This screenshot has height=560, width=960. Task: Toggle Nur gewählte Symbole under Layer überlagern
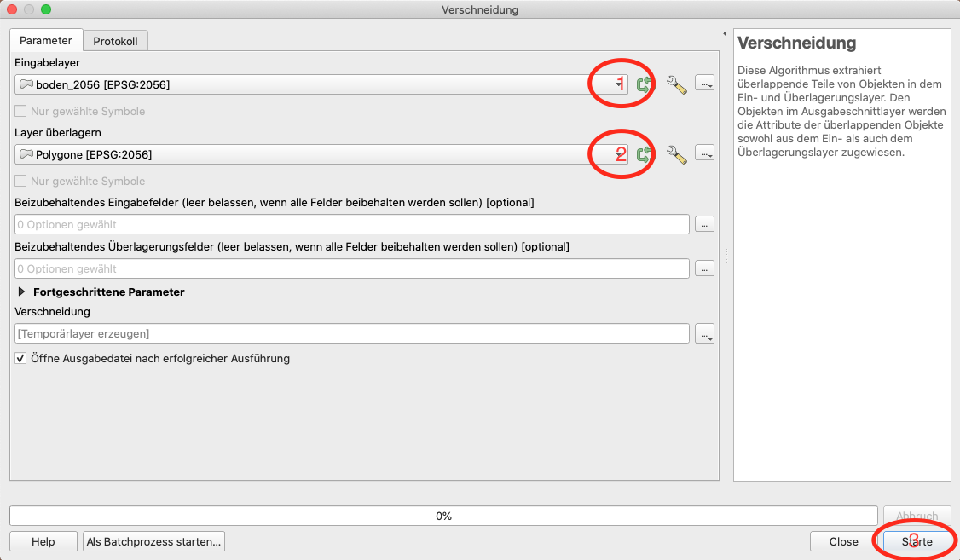(21, 181)
